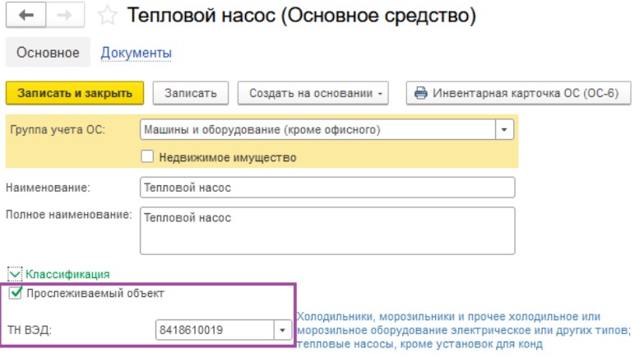Add to favorites with the star icon
This screenshot has height=358, width=644.
click(x=107, y=16)
